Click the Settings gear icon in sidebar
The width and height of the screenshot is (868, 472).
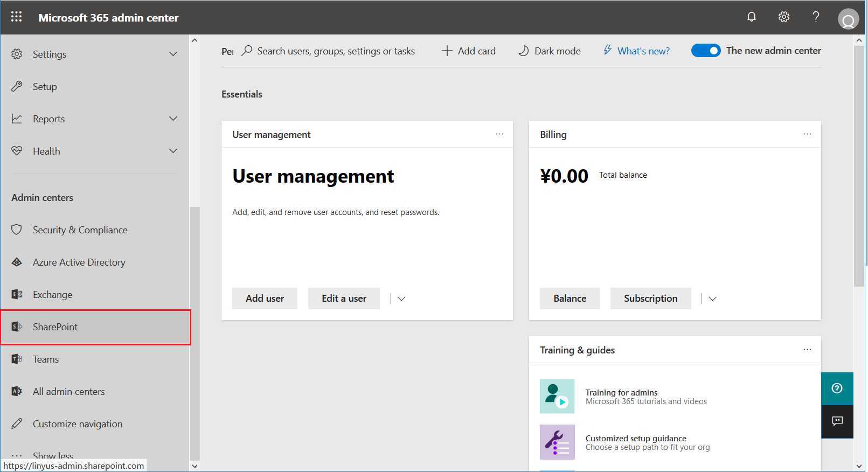[17, 54]
